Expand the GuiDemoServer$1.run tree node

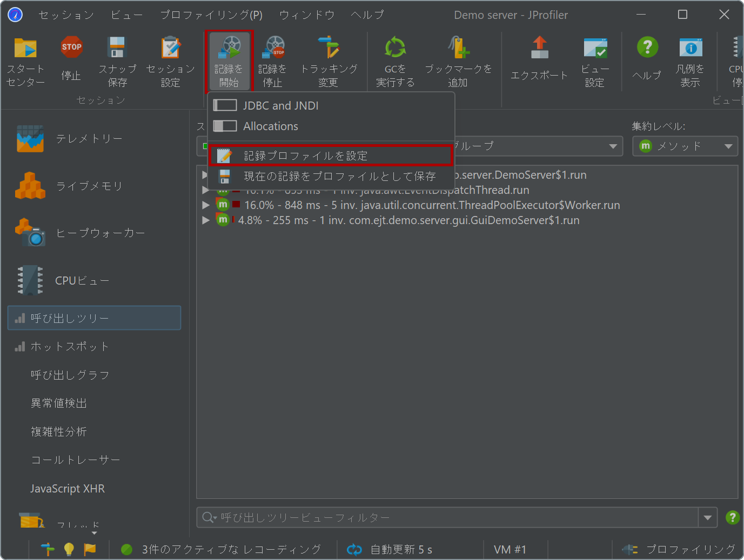(205, 220)
